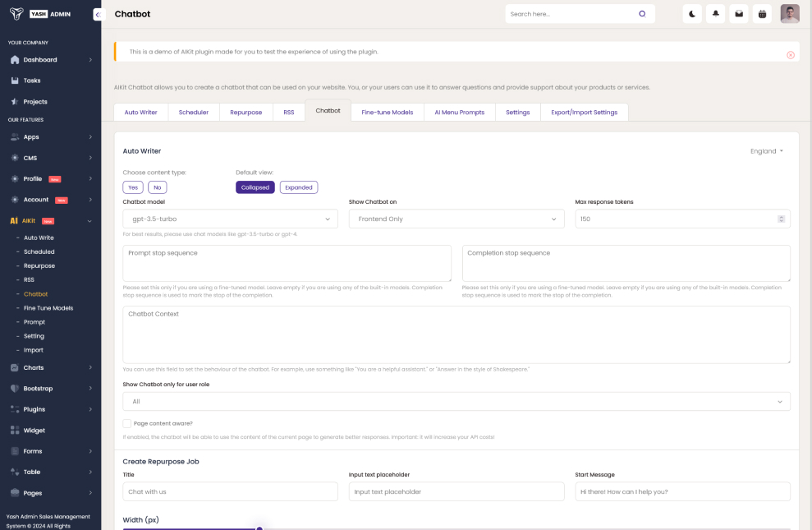Click the Pages icon in the sidebar
The width and height of the screenshot is (812, 530).
pyautogui.click(x=15, y=493)
